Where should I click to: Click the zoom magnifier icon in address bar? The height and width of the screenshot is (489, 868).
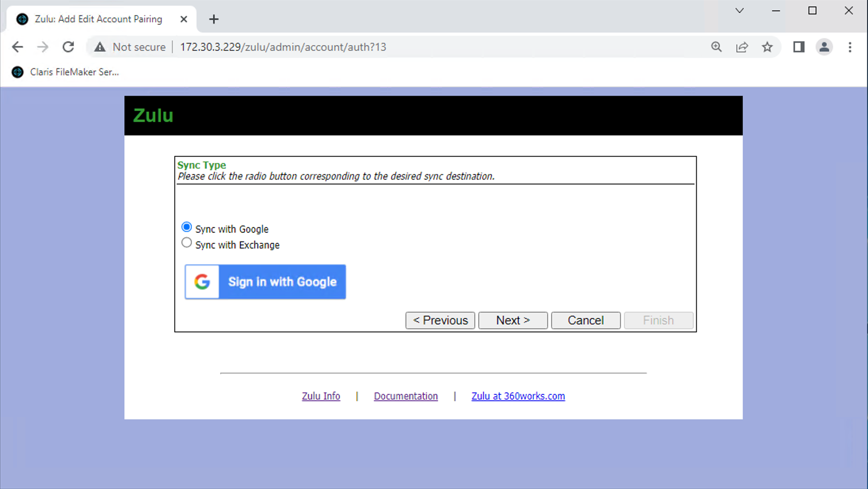[716, 47]
